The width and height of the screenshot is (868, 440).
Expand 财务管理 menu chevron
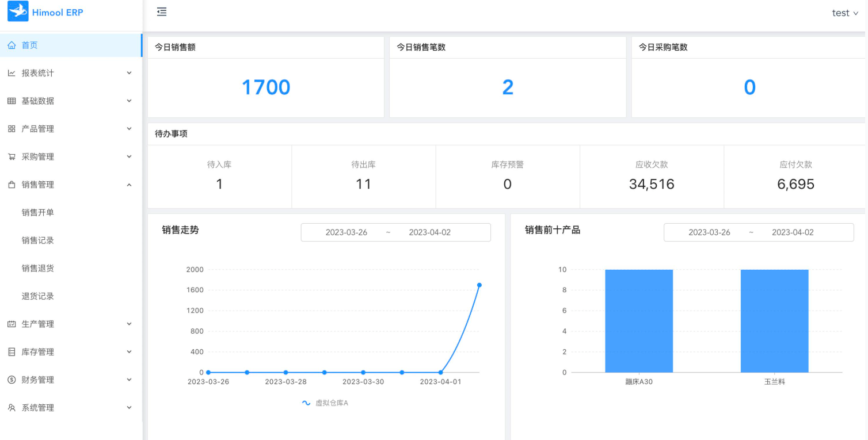[129, 380]
